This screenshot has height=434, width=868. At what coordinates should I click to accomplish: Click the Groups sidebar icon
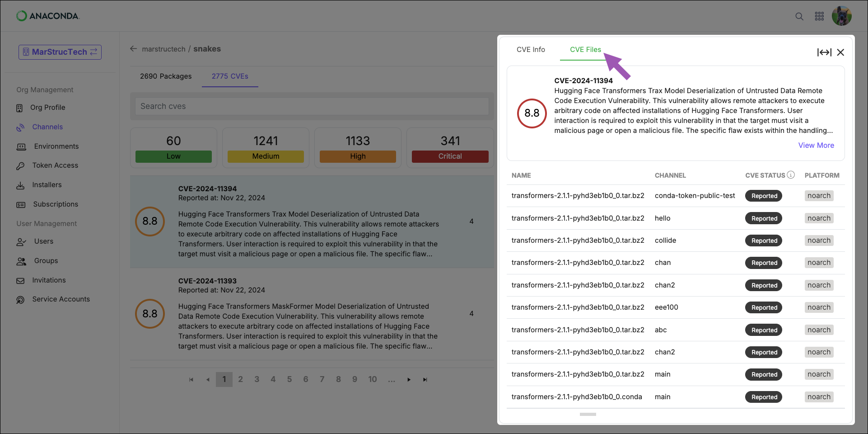tap(21, 261)
